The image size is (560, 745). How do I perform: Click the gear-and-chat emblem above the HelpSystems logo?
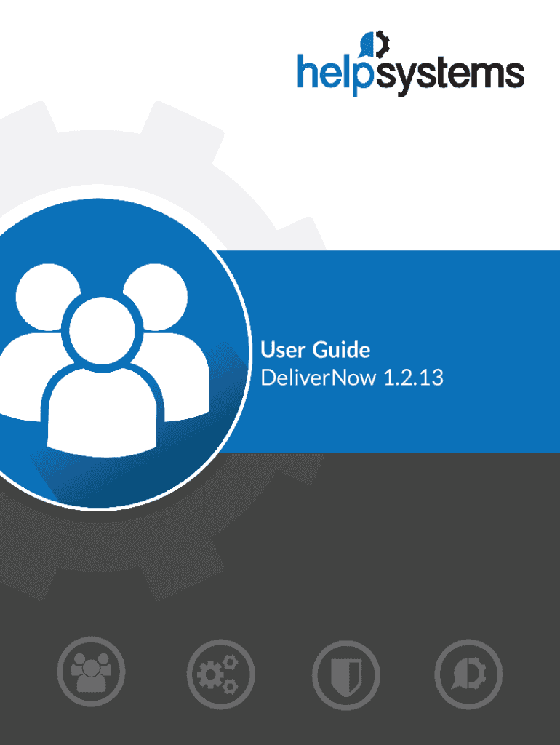click(x=376, y=45)
